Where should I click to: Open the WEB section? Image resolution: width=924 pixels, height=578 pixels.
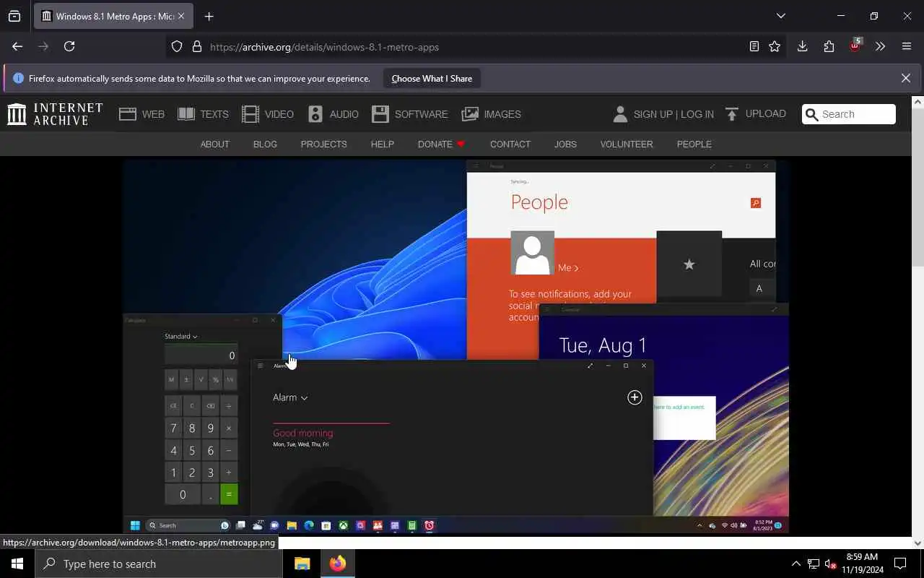point(141,114)
